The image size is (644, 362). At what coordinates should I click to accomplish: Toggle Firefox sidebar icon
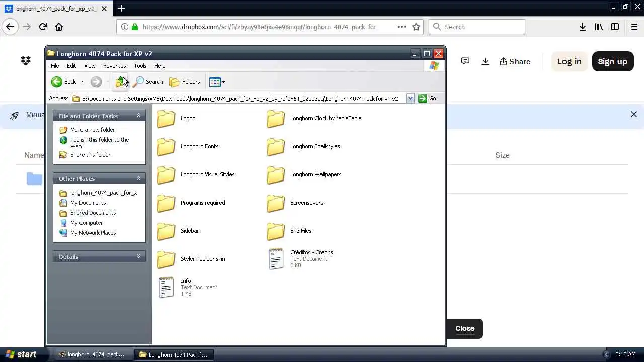coord(615,27)
